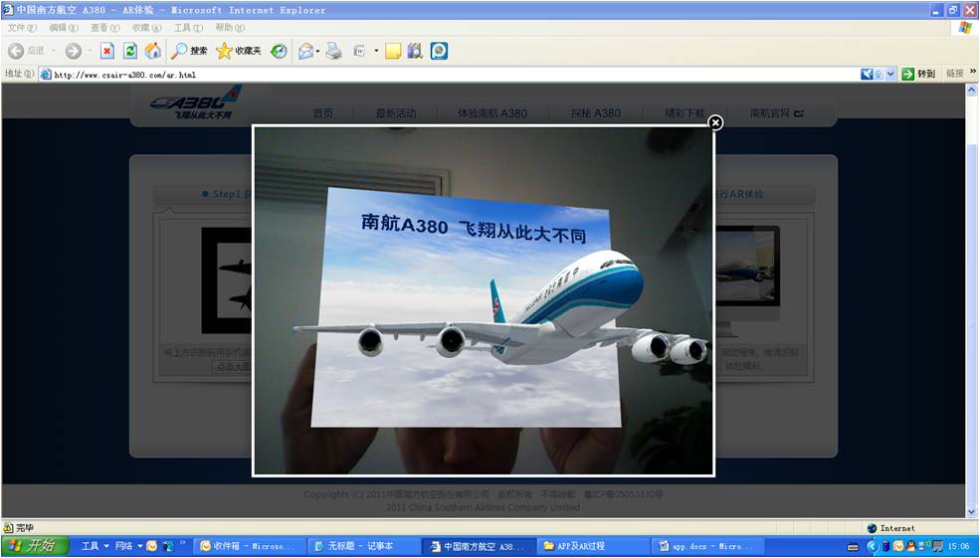Click the 精彩下载 navigation link
Screen dimensions: 980x558
[685, 113]
